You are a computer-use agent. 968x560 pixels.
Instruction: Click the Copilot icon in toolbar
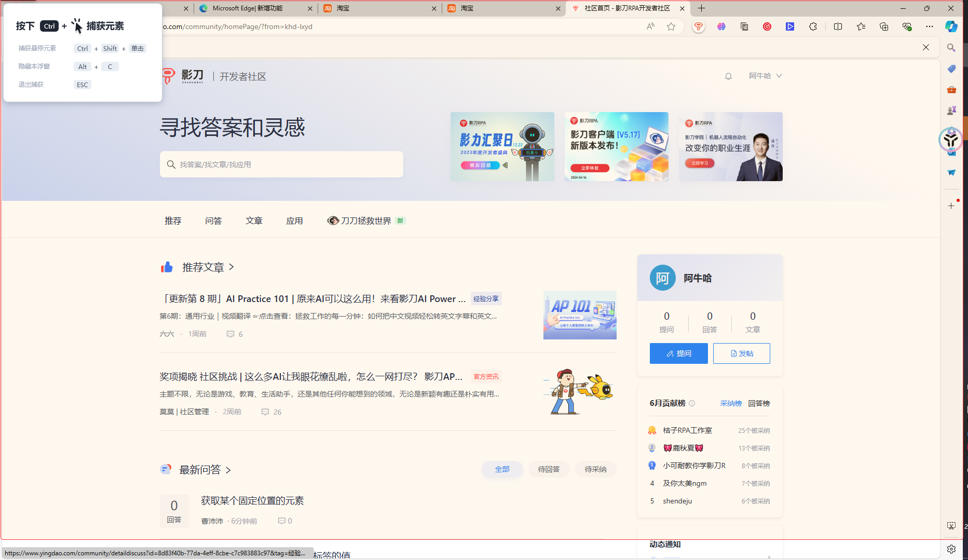(951, 26)
